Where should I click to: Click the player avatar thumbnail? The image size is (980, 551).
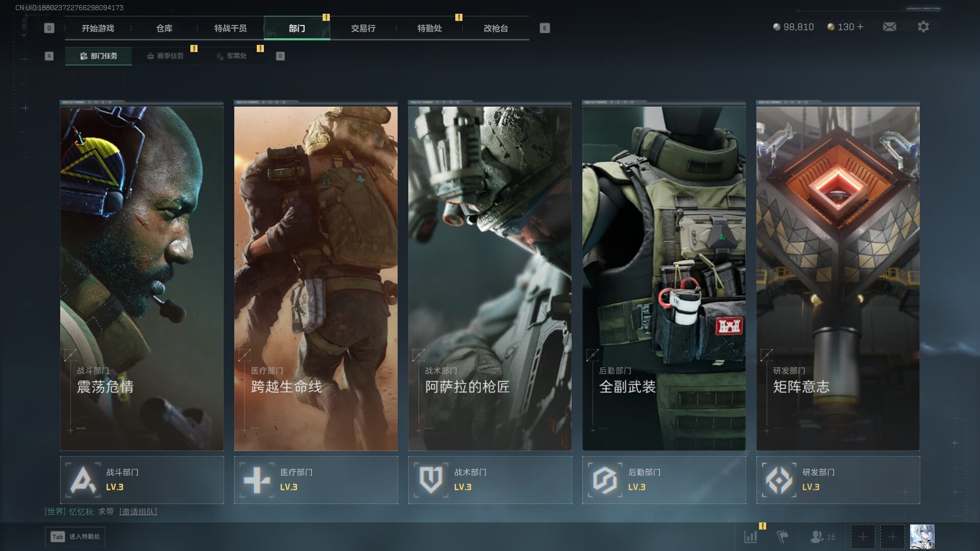922,537
